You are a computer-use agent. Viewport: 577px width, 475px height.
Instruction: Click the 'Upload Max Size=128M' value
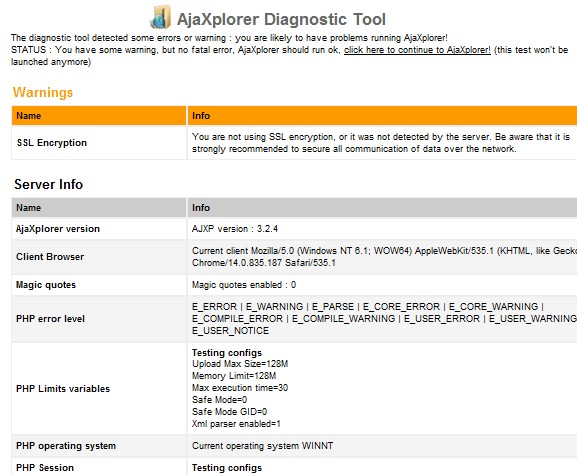pos(240,364)
